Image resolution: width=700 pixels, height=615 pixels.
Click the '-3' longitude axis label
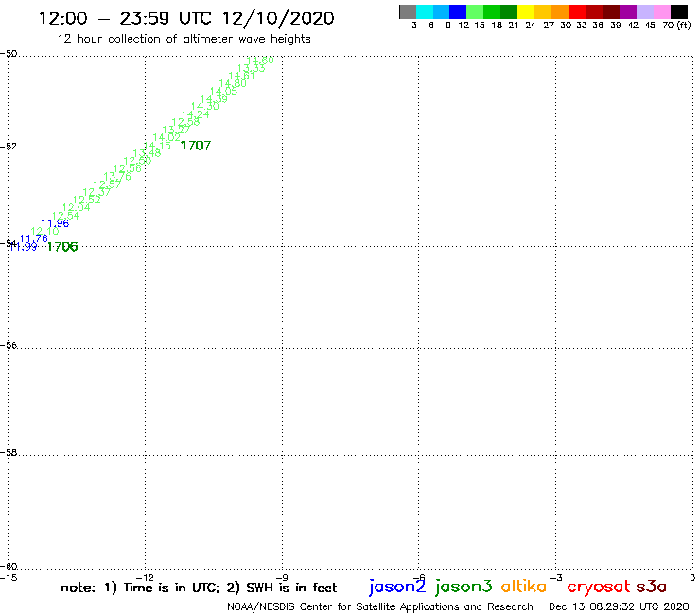tap(556, 577)
